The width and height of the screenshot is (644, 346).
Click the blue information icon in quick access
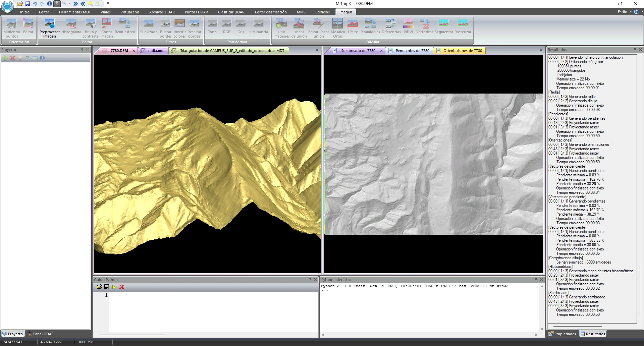[50, 4]
